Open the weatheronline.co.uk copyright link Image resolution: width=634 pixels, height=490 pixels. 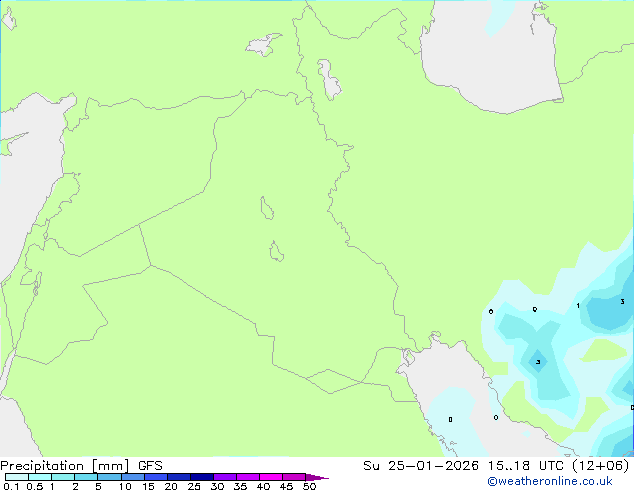click(x=550, y=481)
